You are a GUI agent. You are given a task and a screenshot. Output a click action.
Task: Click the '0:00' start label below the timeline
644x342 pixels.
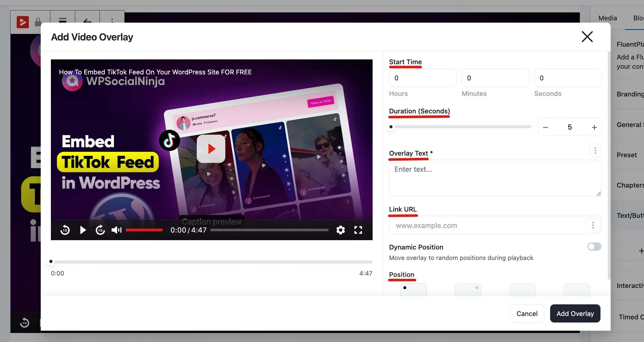[57, 273]
